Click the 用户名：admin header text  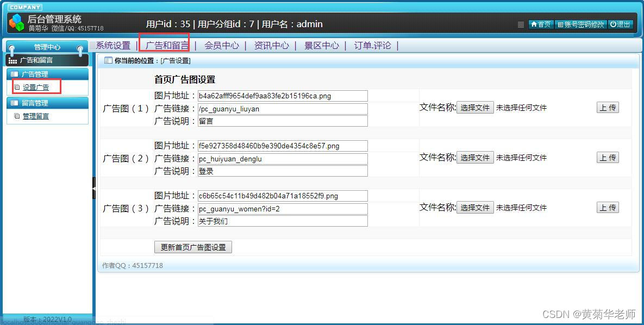click(x=292, y=24)
